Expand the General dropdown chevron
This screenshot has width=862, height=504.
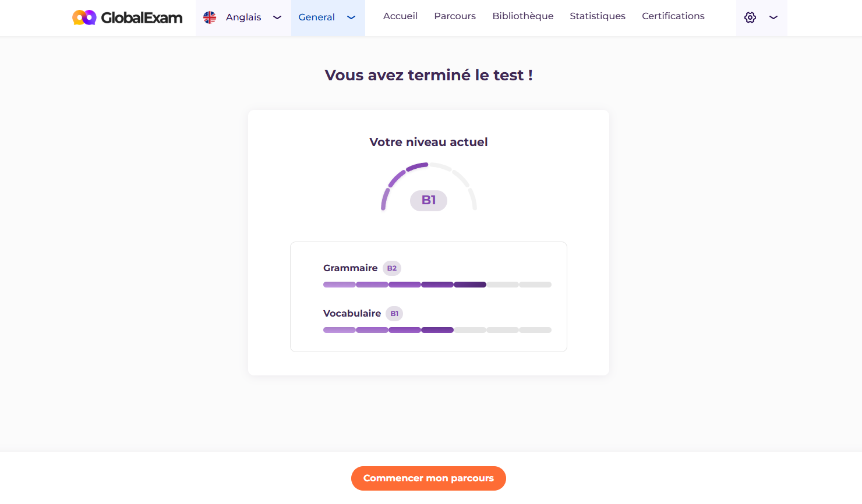click(x=351, y=17)
